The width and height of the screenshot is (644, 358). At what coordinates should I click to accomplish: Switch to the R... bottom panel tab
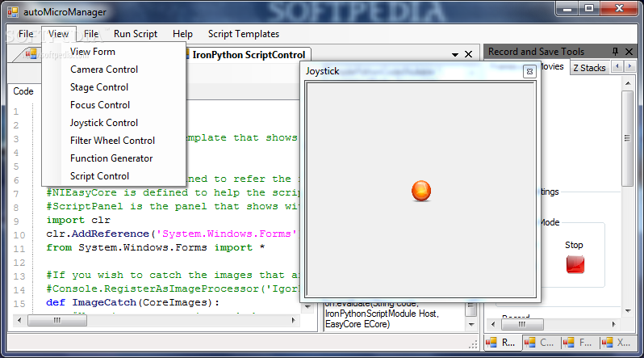[x=502, y=343]
